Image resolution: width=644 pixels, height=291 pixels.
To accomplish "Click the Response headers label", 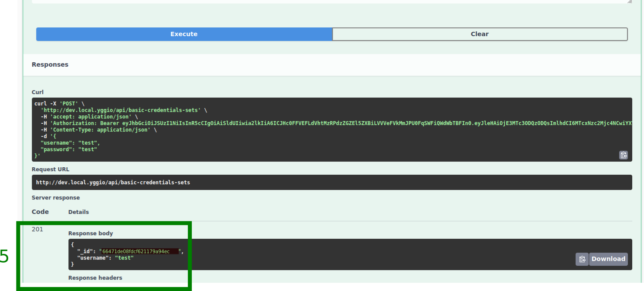I will (x=95, y=278).
